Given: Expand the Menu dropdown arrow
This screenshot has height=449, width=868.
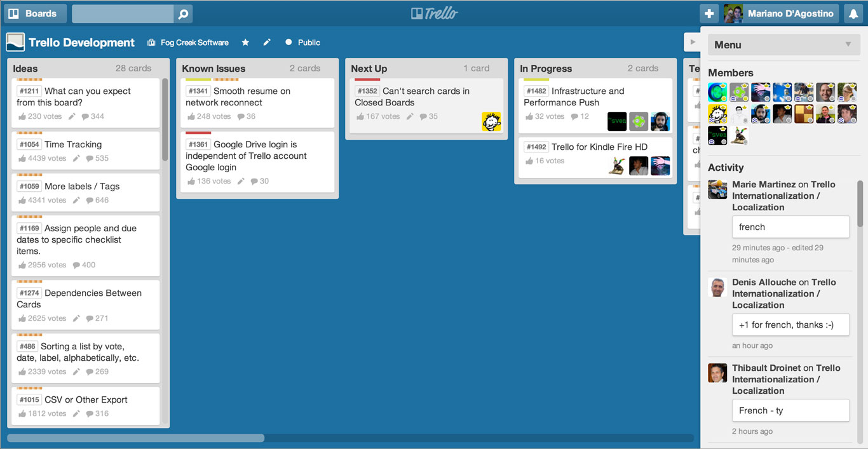Looking at the screenshot, I should 848,44.
